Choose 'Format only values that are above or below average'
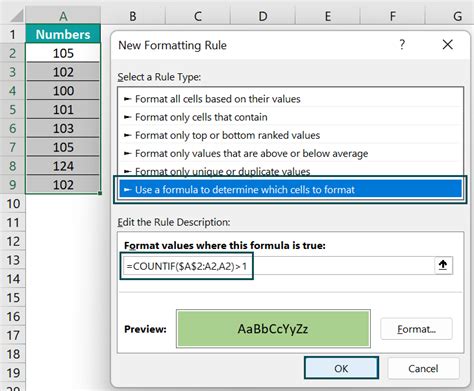This screenshot has height=391, width=474. 291,153
